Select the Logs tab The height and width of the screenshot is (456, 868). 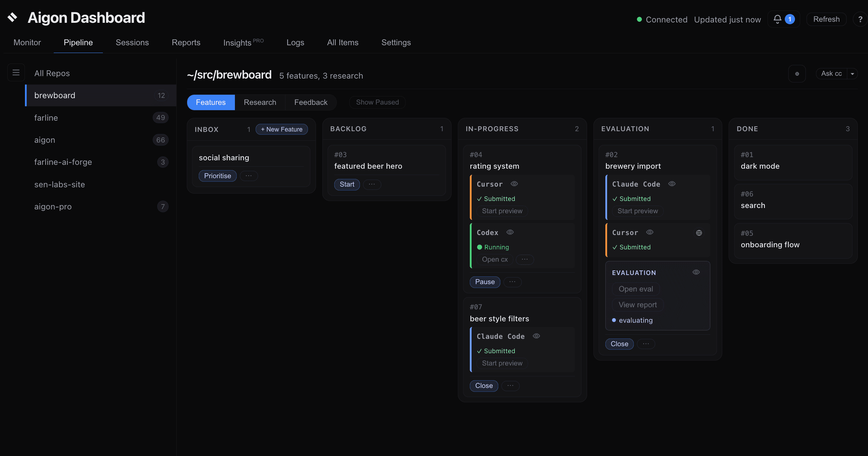(x=295, y=42)
